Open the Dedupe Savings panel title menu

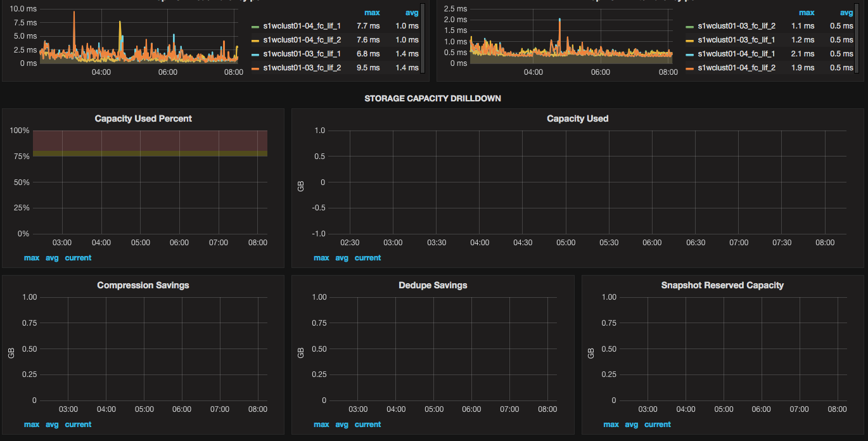433,285
